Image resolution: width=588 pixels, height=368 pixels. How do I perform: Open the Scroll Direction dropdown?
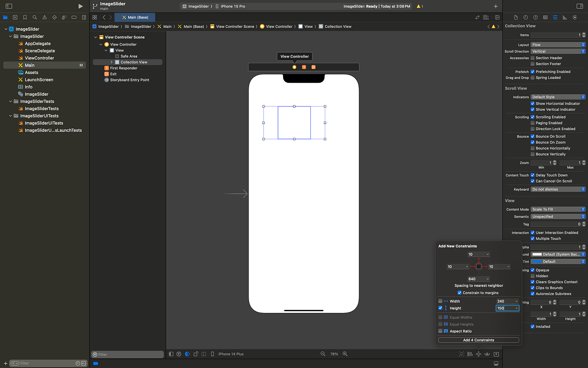[x=558, y=51]
